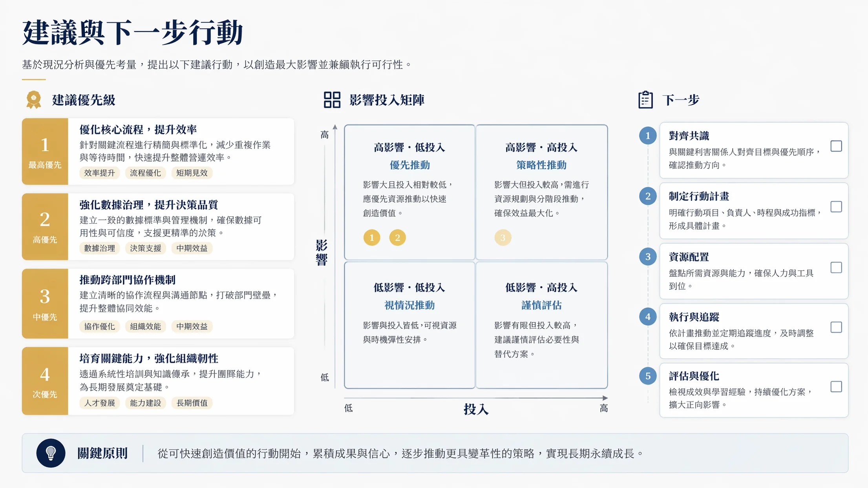
Task: Click the 策略性推動 quadrant label
Action: pos(541,165)
